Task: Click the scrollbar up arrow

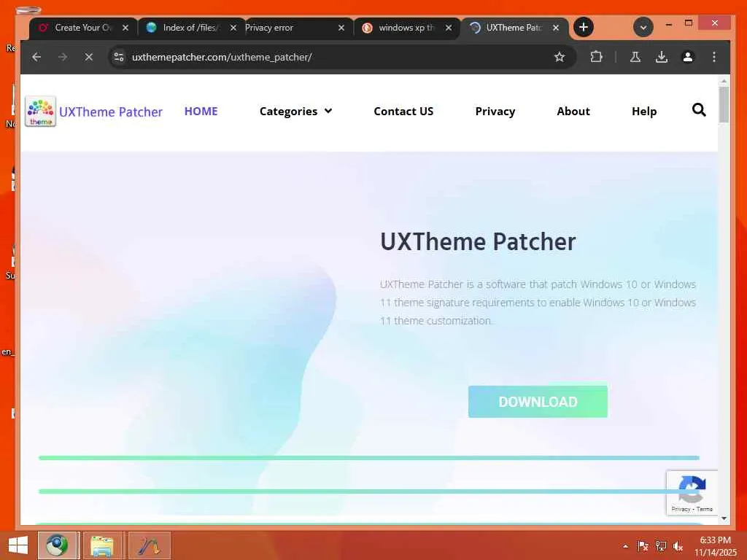Action: coord(724,82)
